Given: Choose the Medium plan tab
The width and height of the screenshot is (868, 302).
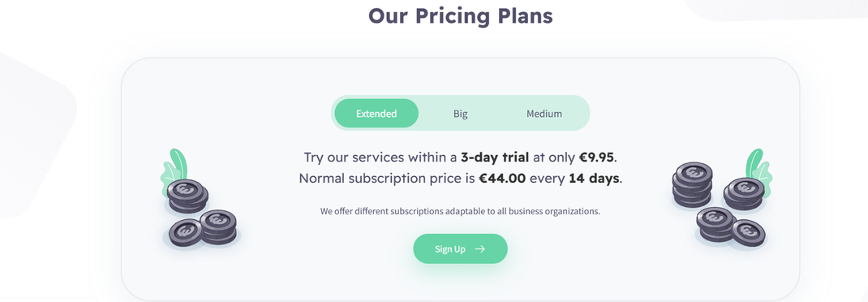Looking at the screenshot, I should pos(544,113).
